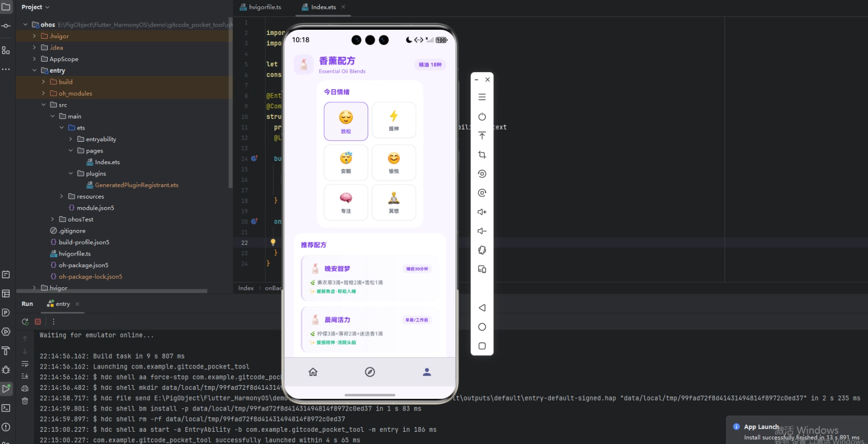
Task: Expand the resources folder
Action: [62, 197]
